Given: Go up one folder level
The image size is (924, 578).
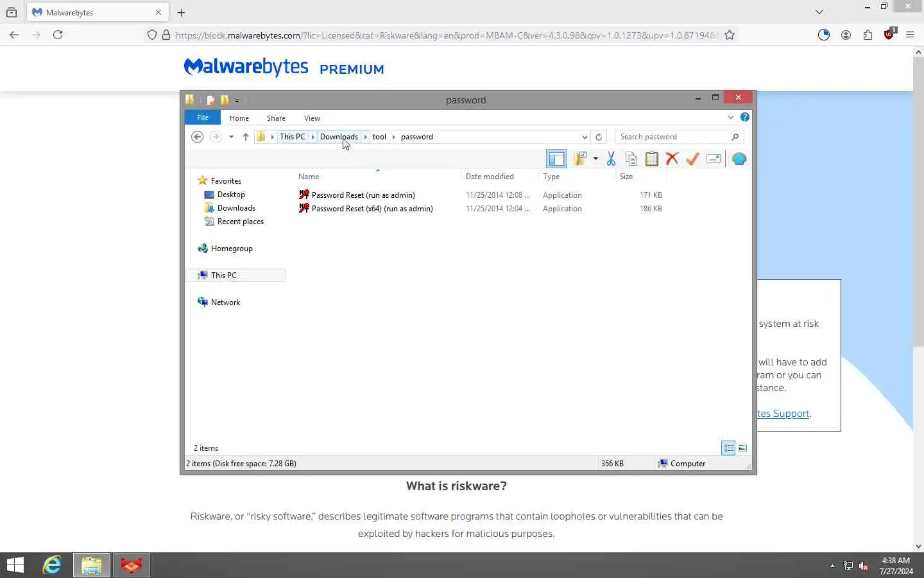Looking at the screenshot, I should point(245,137).
